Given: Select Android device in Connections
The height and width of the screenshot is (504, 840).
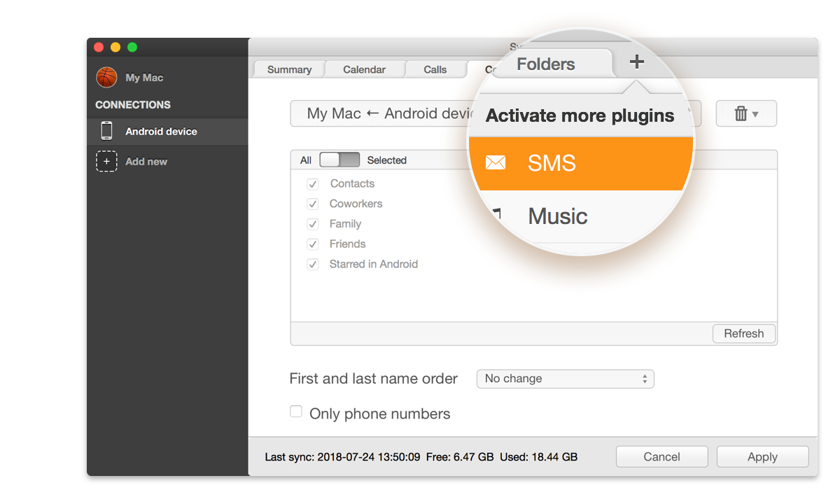Looking at the screenshot, I should [x=167, y=131].
